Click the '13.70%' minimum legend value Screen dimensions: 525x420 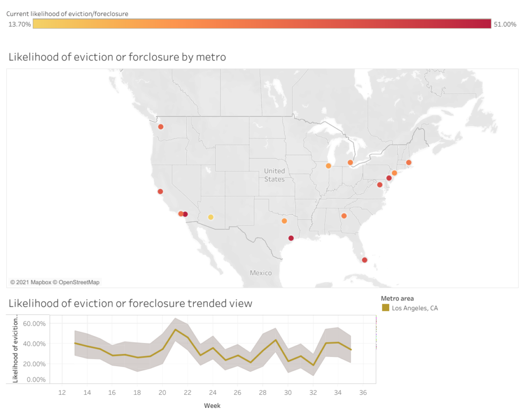point(20,24)
